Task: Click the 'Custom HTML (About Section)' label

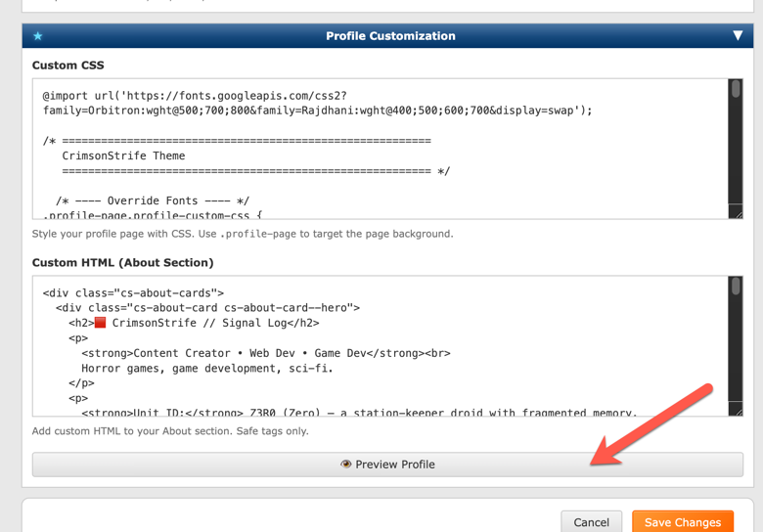Action: pos(122,263)
